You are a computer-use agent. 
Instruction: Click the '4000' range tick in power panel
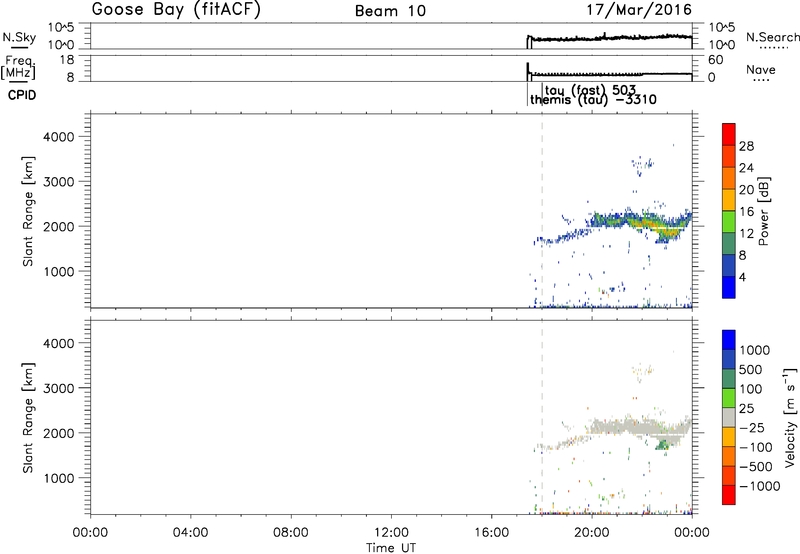click(x=59, y=137)
